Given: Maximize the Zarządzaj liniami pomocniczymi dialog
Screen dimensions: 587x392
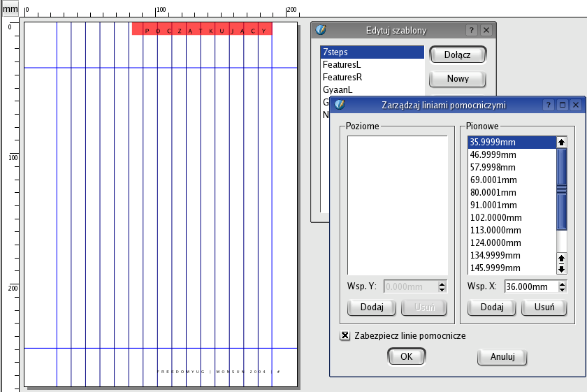Looking at the screenshot, I should (x=563, y=105).
